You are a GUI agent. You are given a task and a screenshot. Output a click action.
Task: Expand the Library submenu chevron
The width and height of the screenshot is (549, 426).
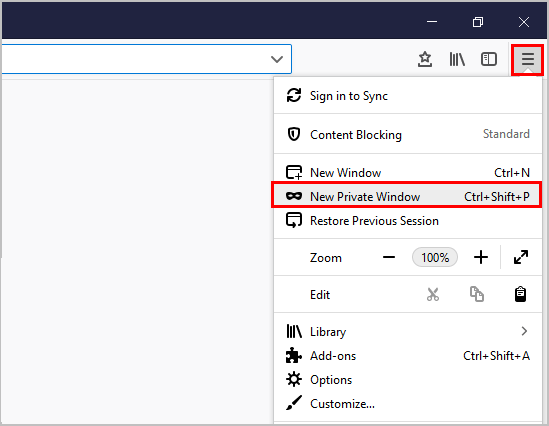524,331
